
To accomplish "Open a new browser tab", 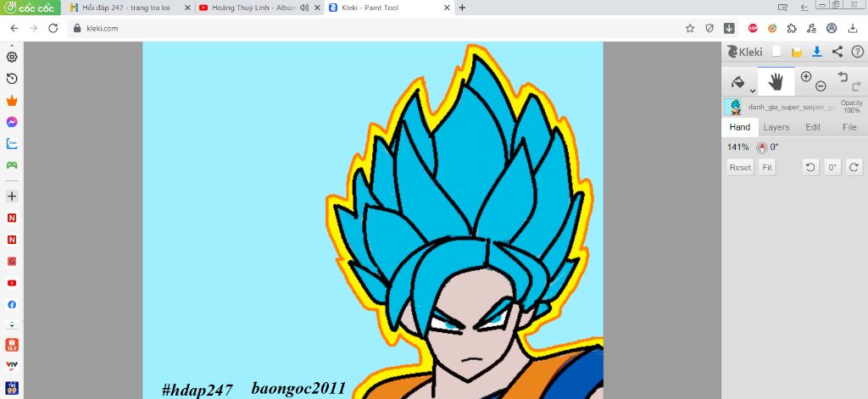I will (462, 8).
